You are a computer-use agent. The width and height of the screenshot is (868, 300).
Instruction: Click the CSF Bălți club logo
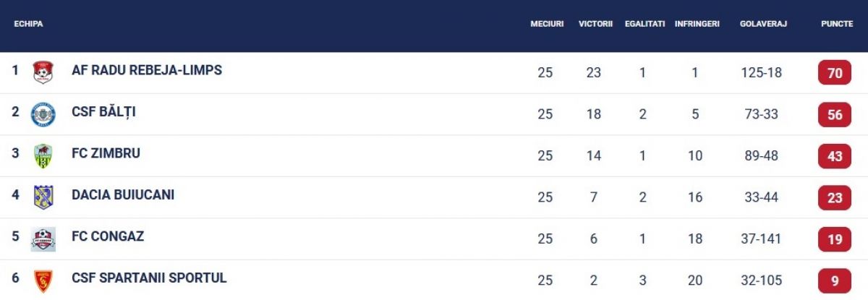pos(43,114)
